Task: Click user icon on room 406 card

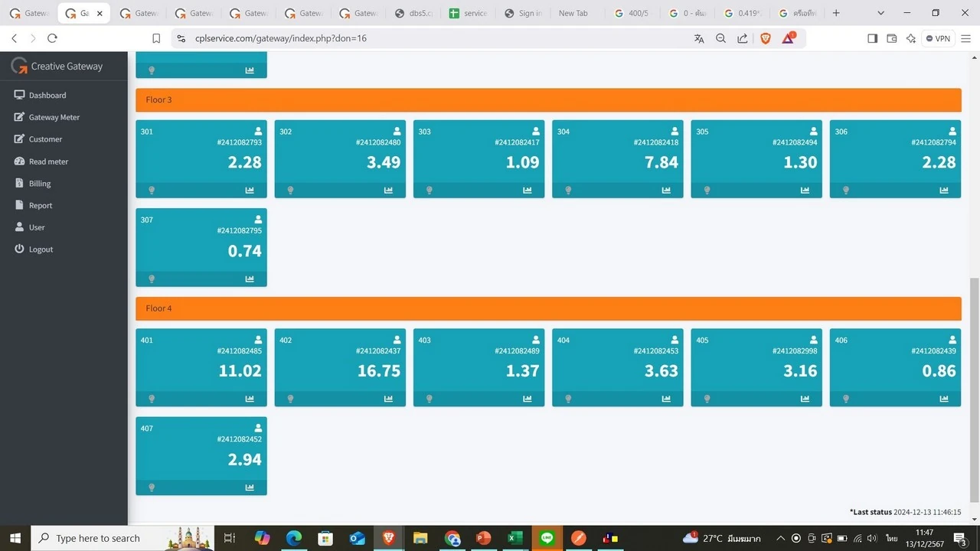Action: [x=952, y=340]
